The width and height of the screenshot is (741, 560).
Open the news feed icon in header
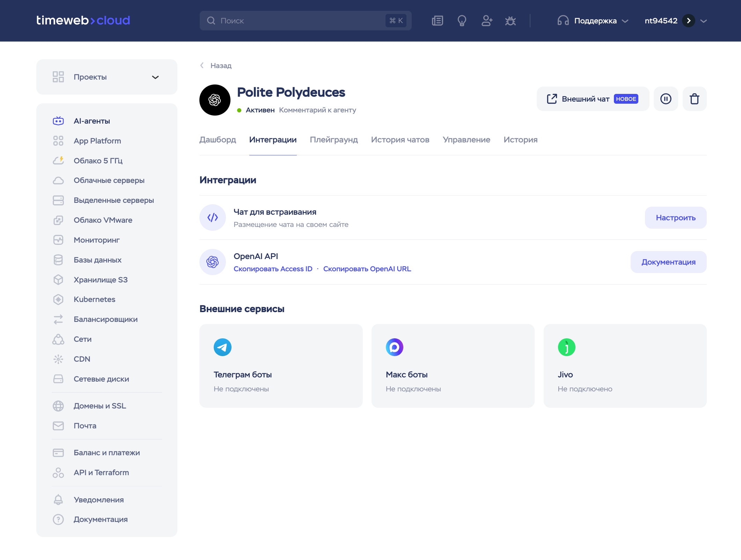[x=437, y=21]
